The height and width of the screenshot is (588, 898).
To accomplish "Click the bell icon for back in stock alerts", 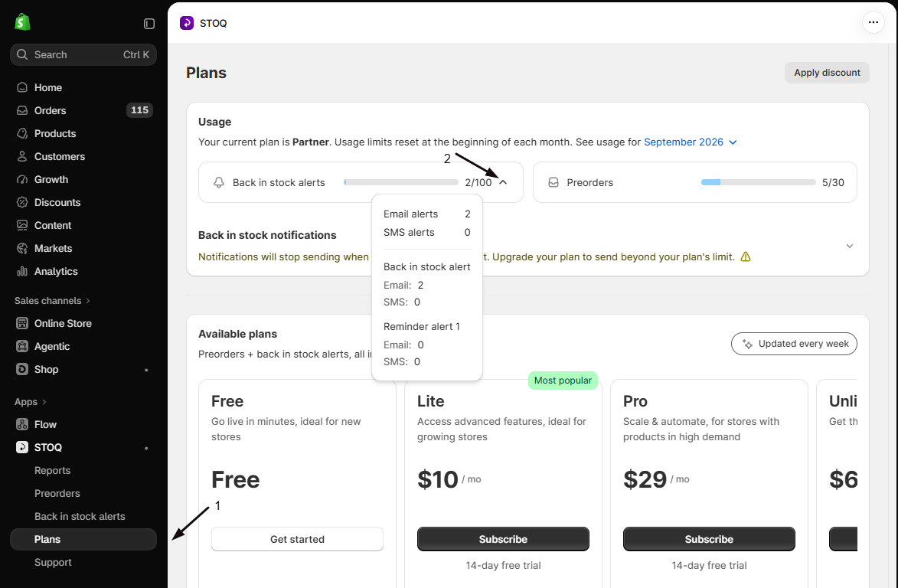I will coord(219,183).
